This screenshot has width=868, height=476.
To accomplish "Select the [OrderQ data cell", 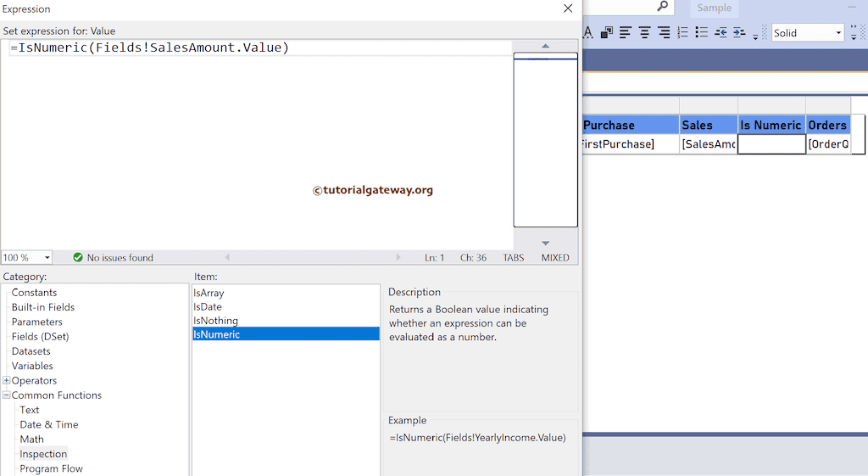I will [x=828, y=144].
